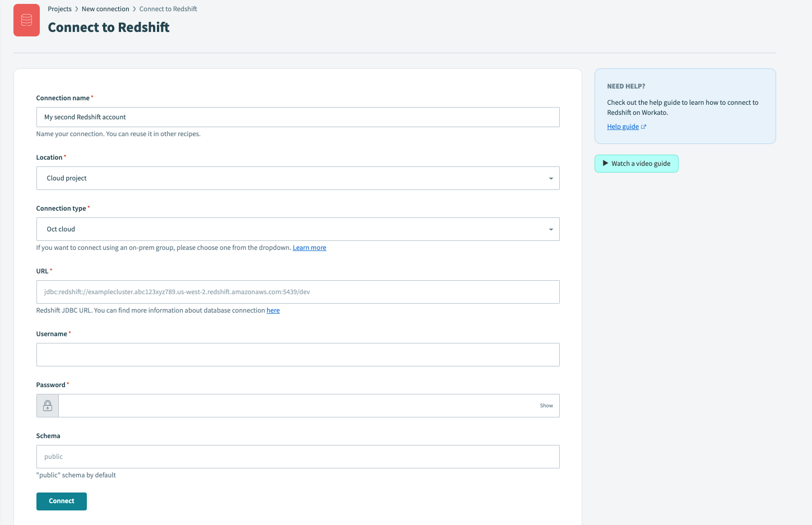The height and width of the screenshot is (525, 812).
Task: Click Show to reveal the password
Action: 546,405
